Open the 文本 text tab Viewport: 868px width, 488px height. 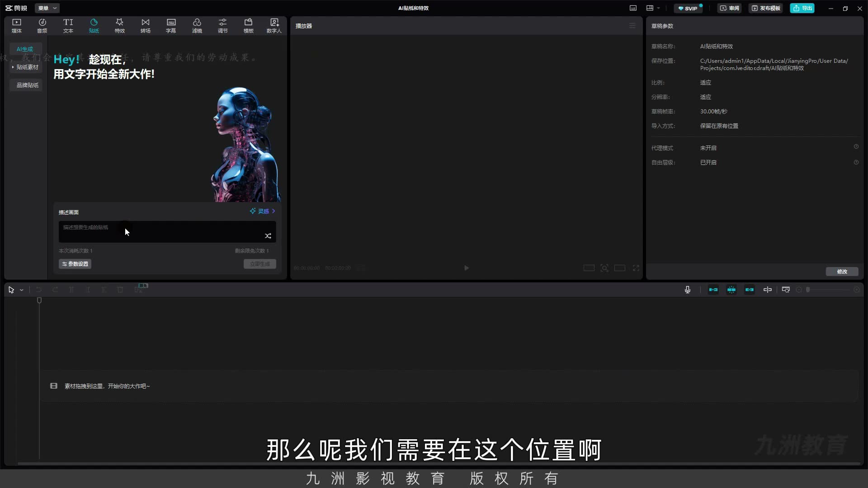tap(68, 26)
